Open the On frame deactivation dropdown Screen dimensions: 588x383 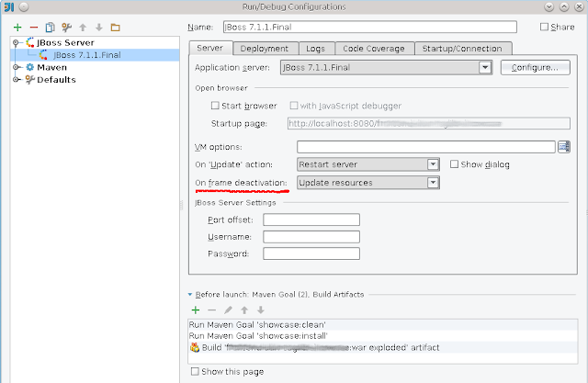[x=433, y=183]
